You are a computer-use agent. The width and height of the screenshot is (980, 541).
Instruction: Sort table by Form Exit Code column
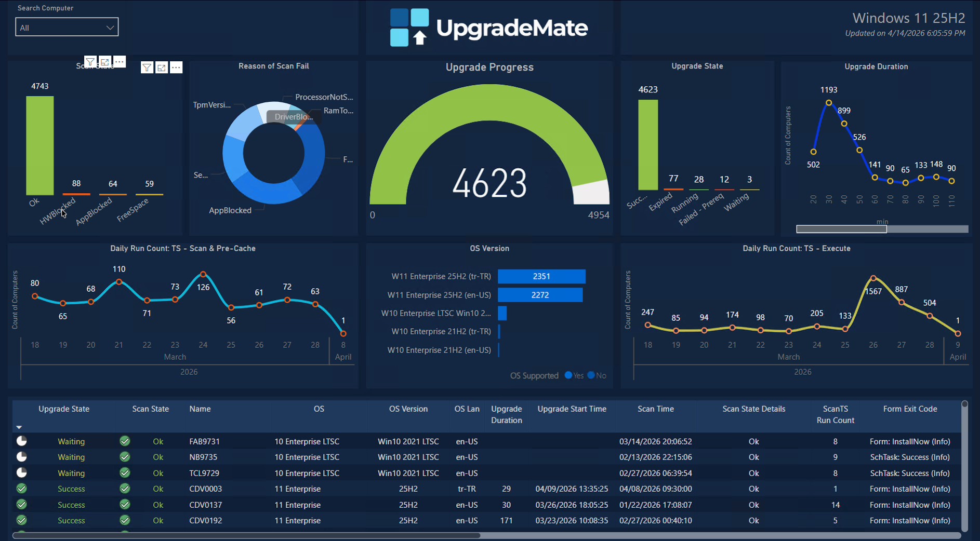pos(910,409)
